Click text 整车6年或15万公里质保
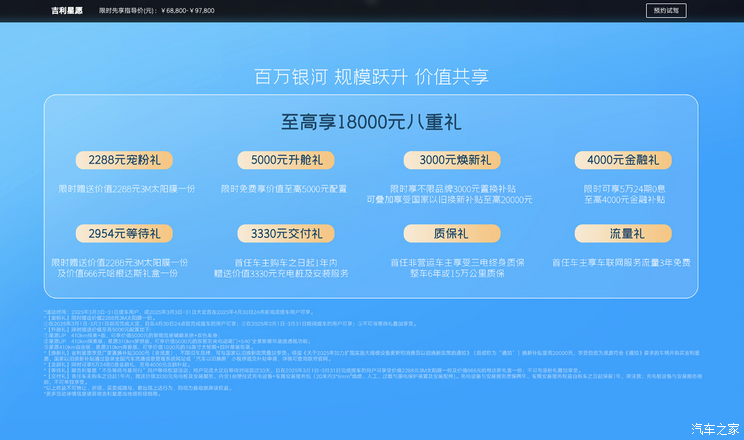 pyautogui.click(x=457, y=273)
